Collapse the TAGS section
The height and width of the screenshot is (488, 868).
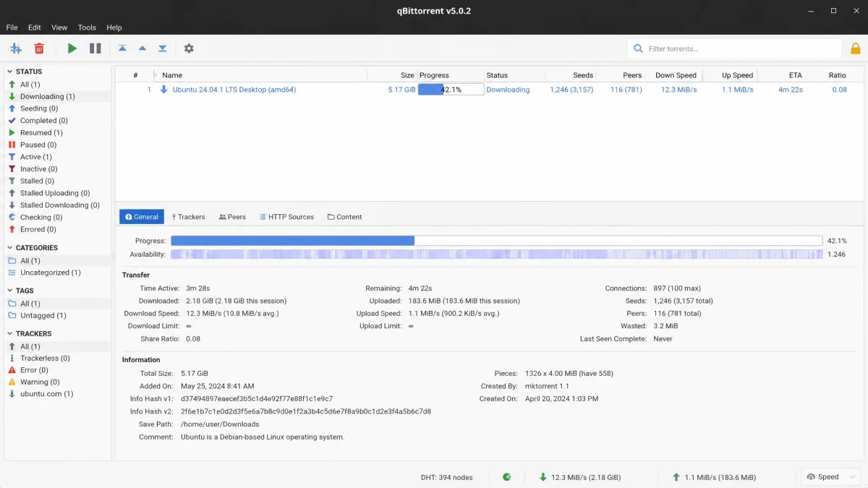click(x=10, y=291)
